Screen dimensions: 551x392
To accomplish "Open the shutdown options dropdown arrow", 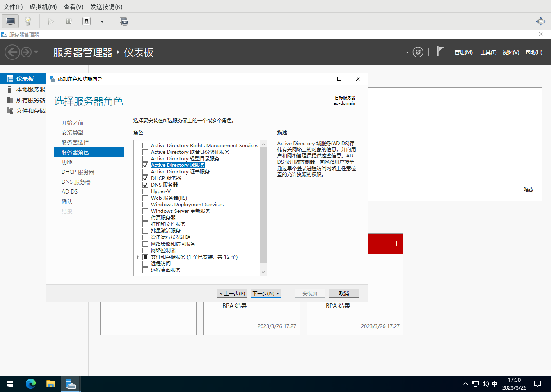I will point(102,21).
